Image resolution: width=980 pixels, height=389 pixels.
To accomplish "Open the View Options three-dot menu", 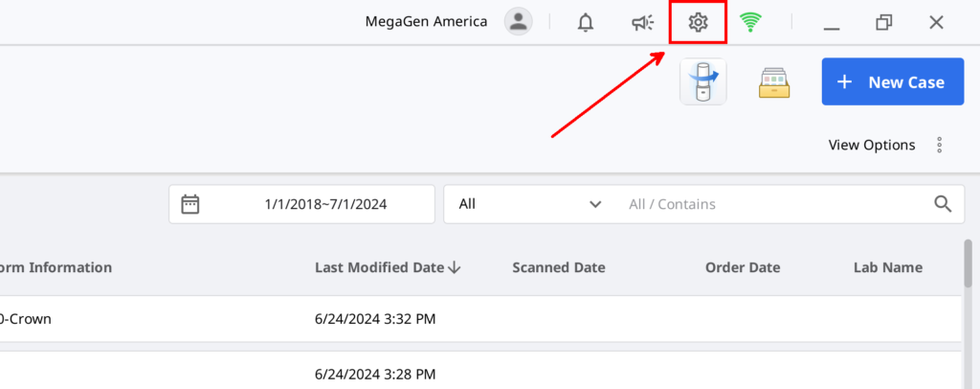I will (x=939, y=145).
